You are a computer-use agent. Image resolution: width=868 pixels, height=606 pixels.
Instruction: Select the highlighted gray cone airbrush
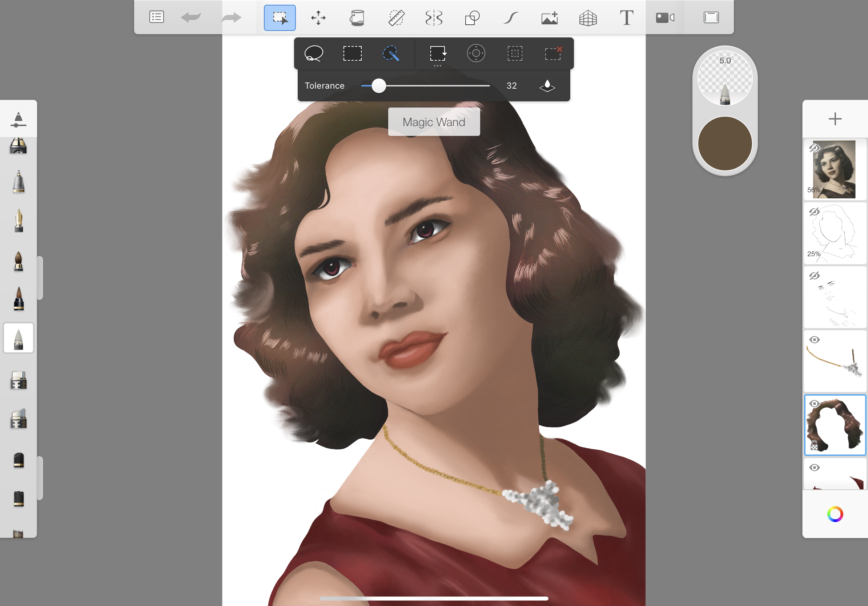[x=19, y=338]
